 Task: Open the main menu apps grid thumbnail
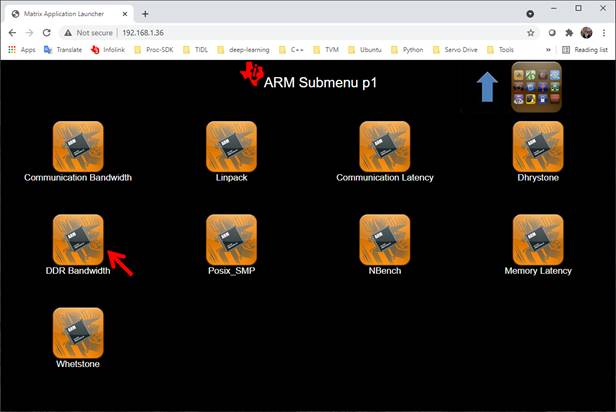click(x=537, y=87)
